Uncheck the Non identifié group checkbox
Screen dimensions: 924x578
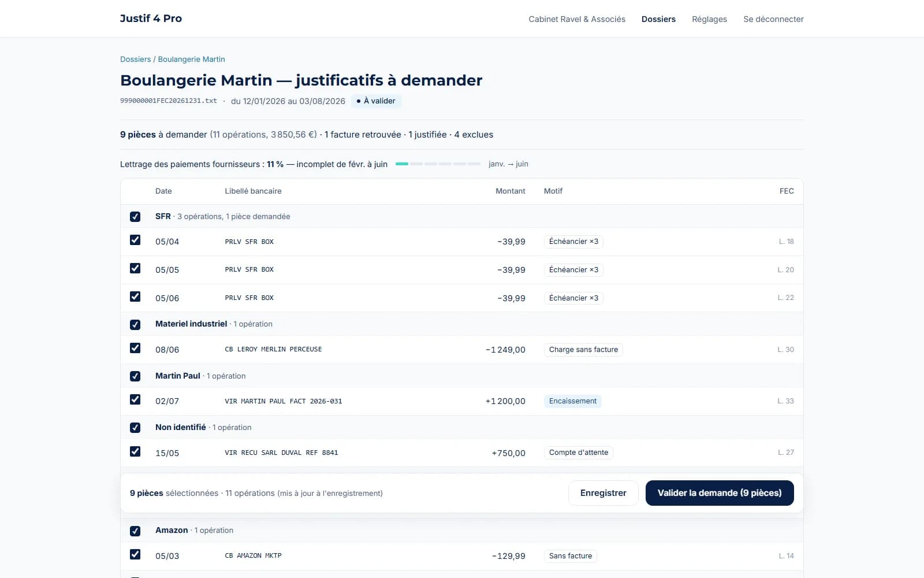[x=135, y=428]
